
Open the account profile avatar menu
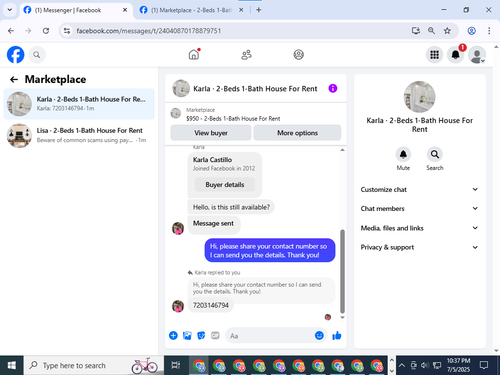pos(477,55)
